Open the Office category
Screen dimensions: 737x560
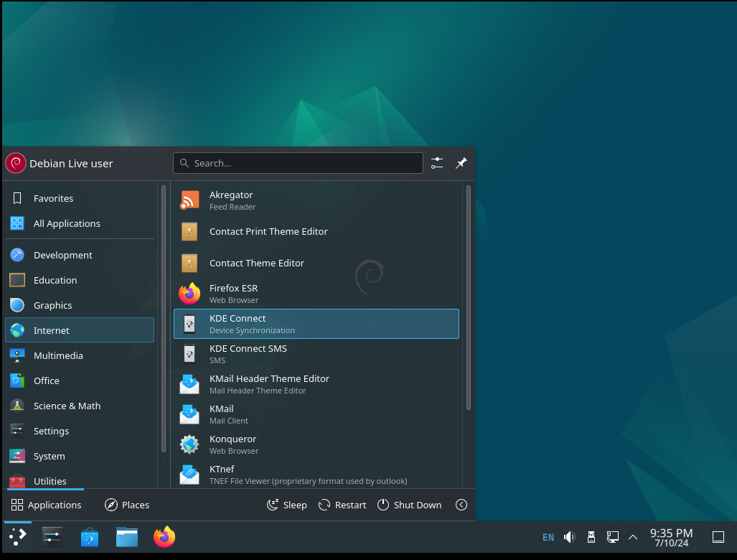[80, 381]
